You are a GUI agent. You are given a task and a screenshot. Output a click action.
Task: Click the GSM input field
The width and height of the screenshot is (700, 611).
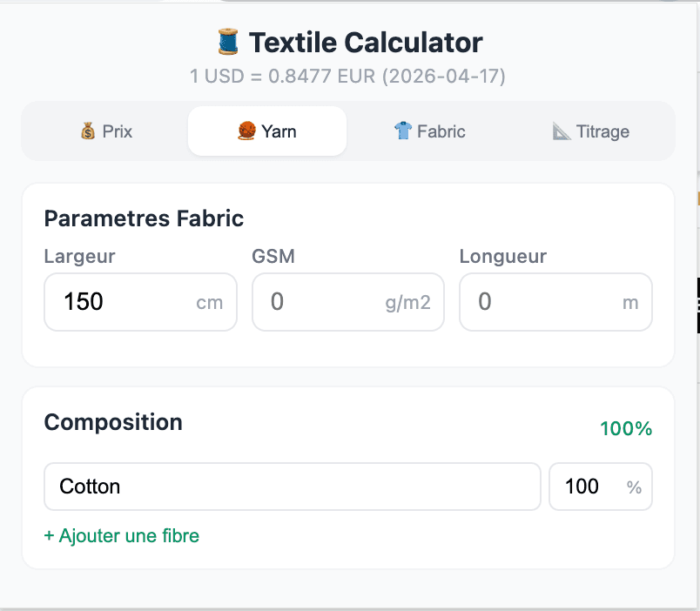pyautogui.click(x=331, y=301)
